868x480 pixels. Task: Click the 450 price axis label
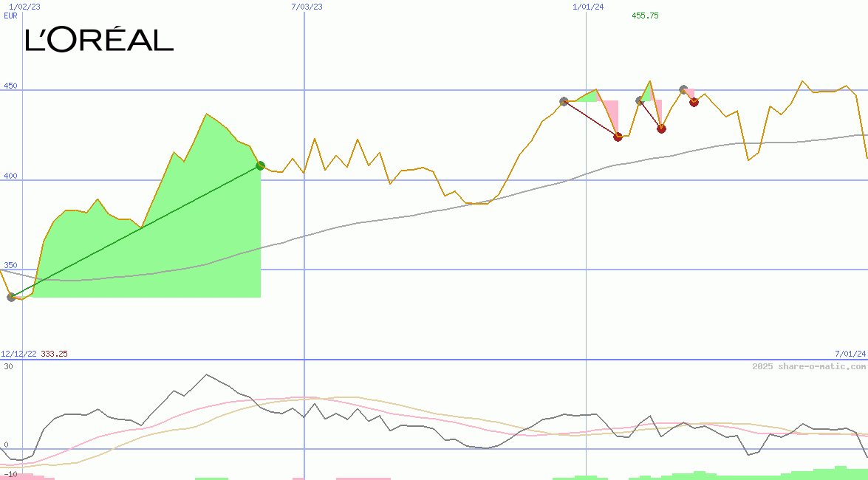point(10,85)
